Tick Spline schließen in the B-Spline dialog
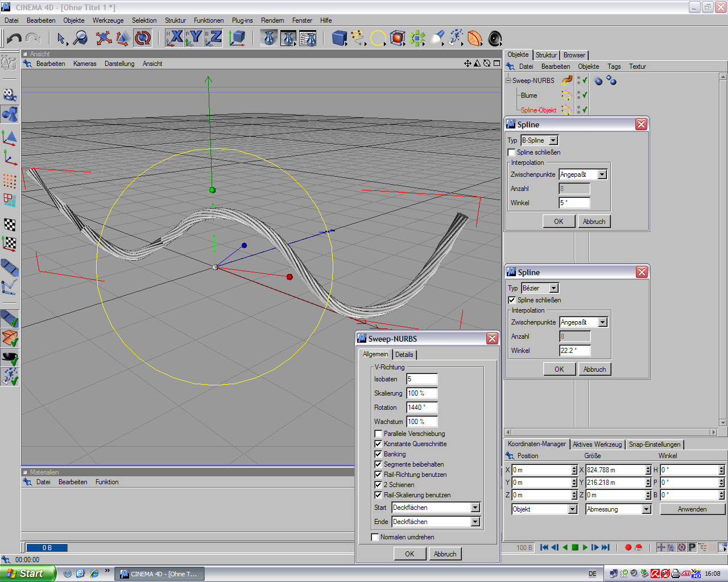 511,152
